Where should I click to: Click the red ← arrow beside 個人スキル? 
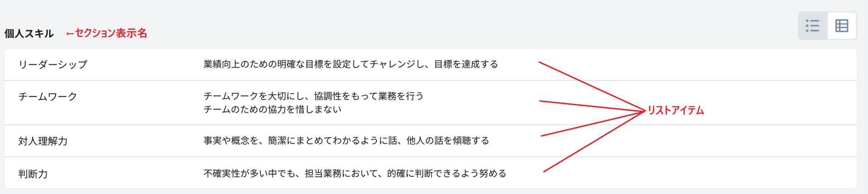(70, 34)
